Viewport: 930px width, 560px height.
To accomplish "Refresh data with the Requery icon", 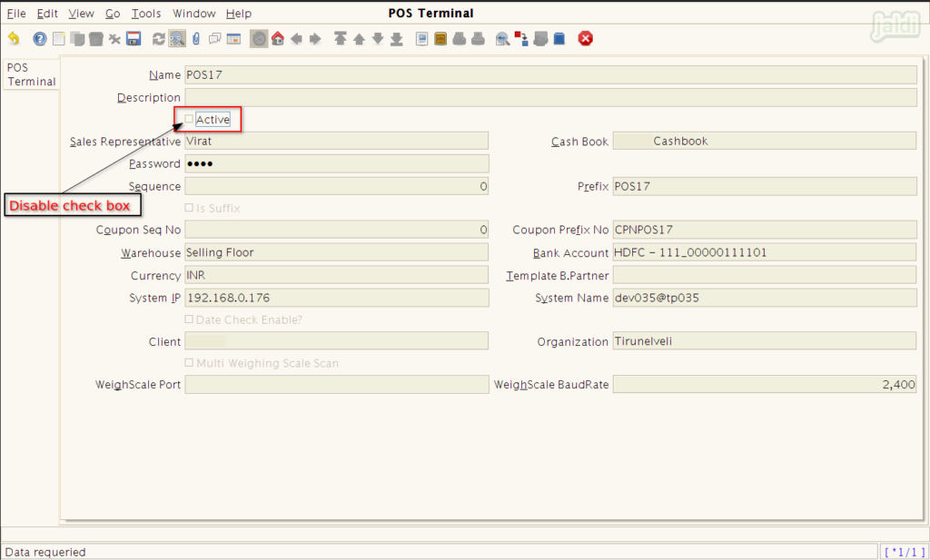I will pyautogui.click(x=158, y=39).
